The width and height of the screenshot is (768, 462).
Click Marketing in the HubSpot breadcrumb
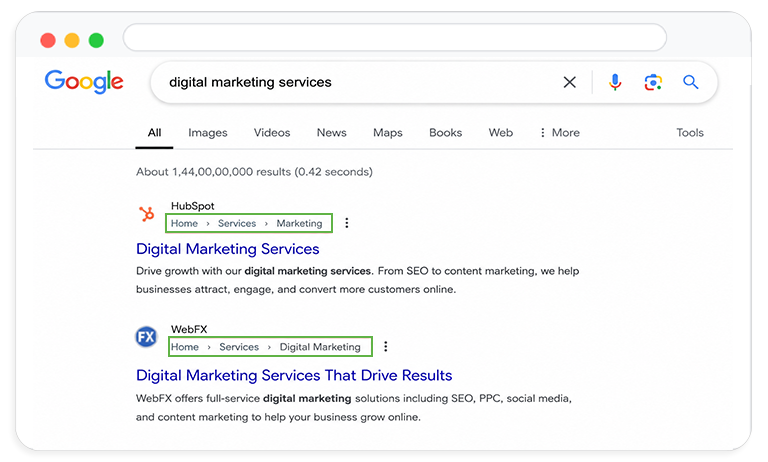click(299, 223)
